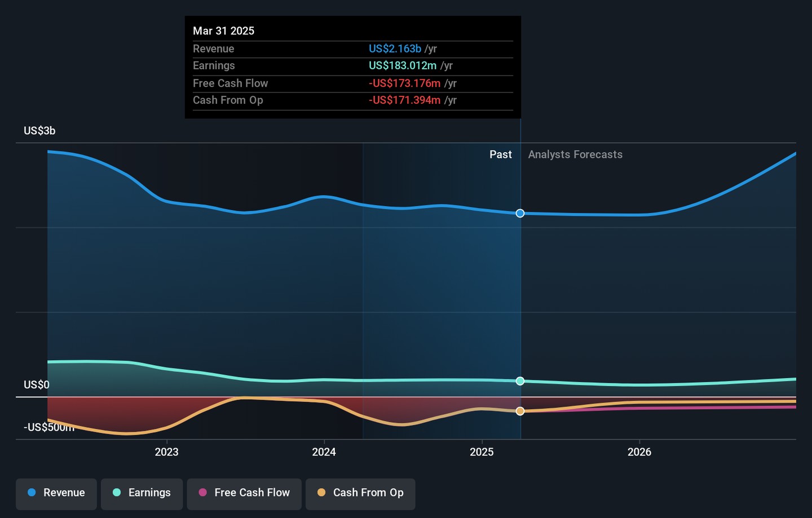Click the US$183.012m earnings value in tooltip
This screenshot has height=518, width=812.
(403, 66)
